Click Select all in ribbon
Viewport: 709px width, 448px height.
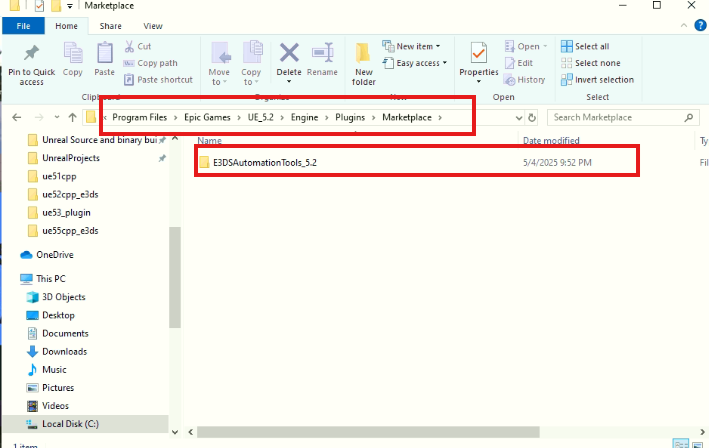pyautogui.click(x=591, y=47)
